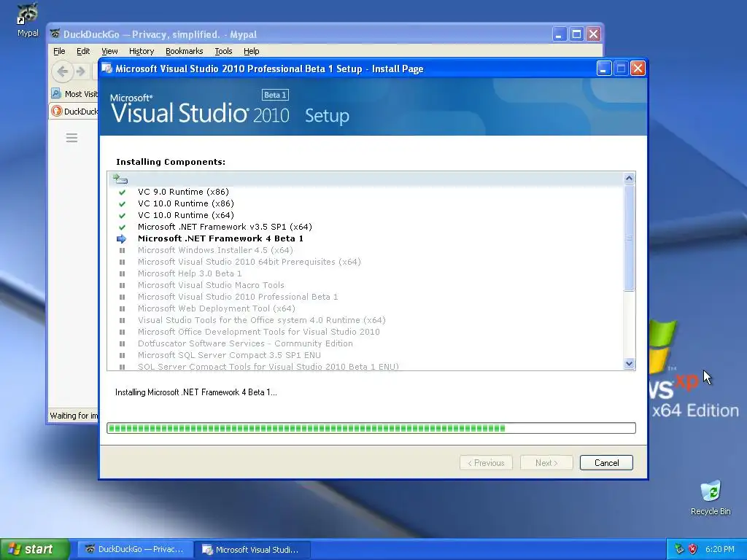The width and height of the screenshot is (747, 560).
Task: Click pending icon beside Microsoft Windows Installer 4.5
Action: tap(123, 251)
